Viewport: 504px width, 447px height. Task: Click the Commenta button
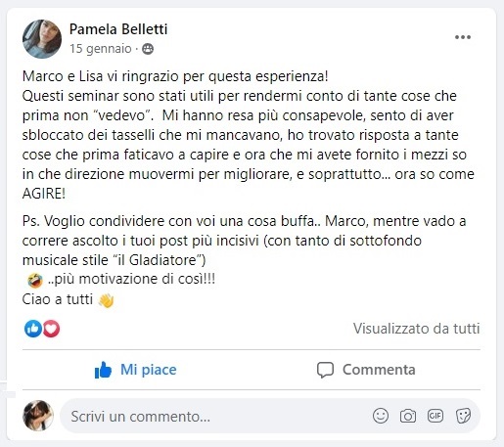point(366,370)
